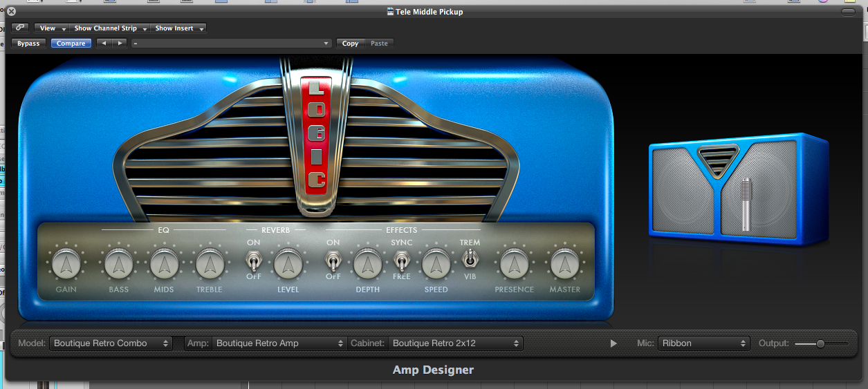The height and width of the screenshot is (389, 868).
Task: Open the Amp dropdown Boutique Retro Amp
Action: tap(279, 343)
